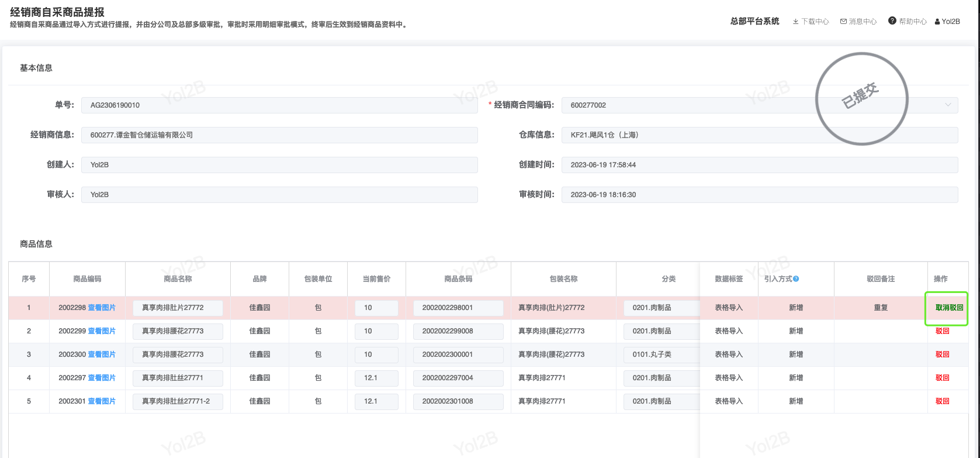Click the category field 0101.丸子类
This screenshot has width=980, height=458.
tap(660, 354)
